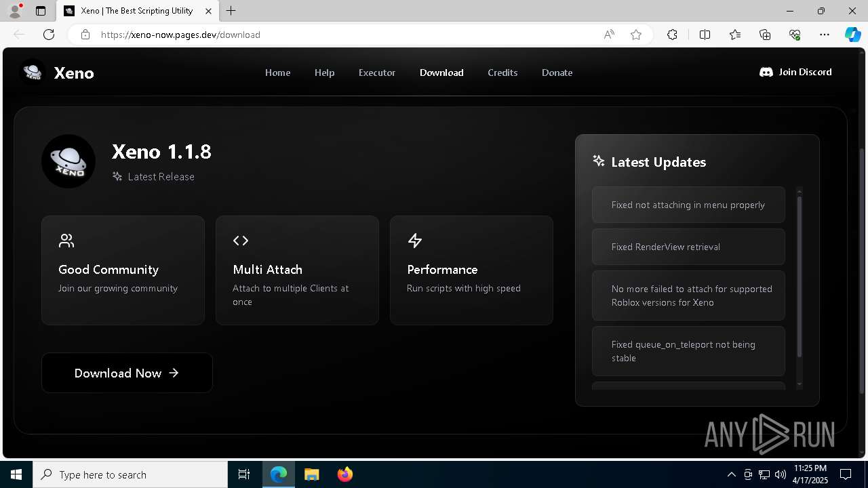Screen dimensions: 868x488
Task: Click 'No more failed to attach' update entry
Action: 688,296
